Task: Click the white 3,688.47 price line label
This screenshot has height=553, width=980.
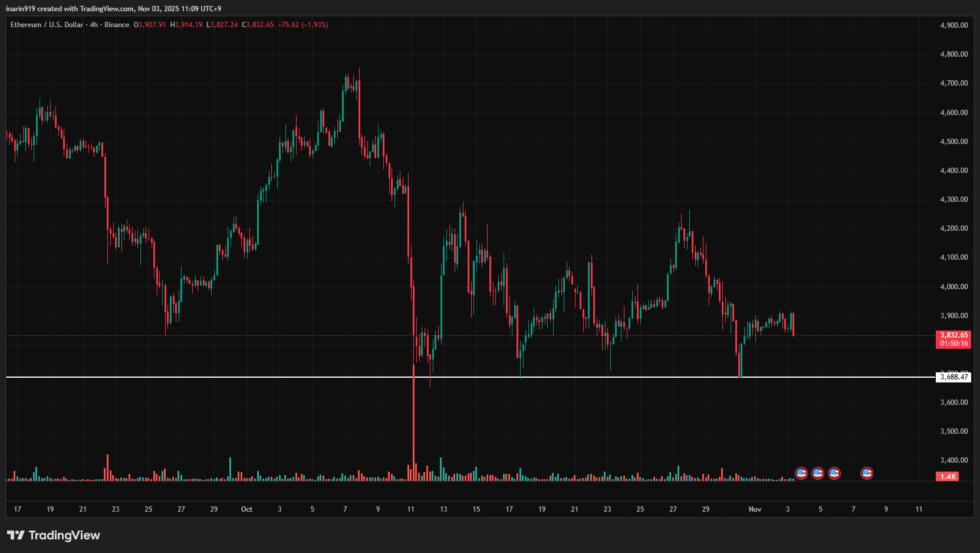Action: click(x=953, y=377)
